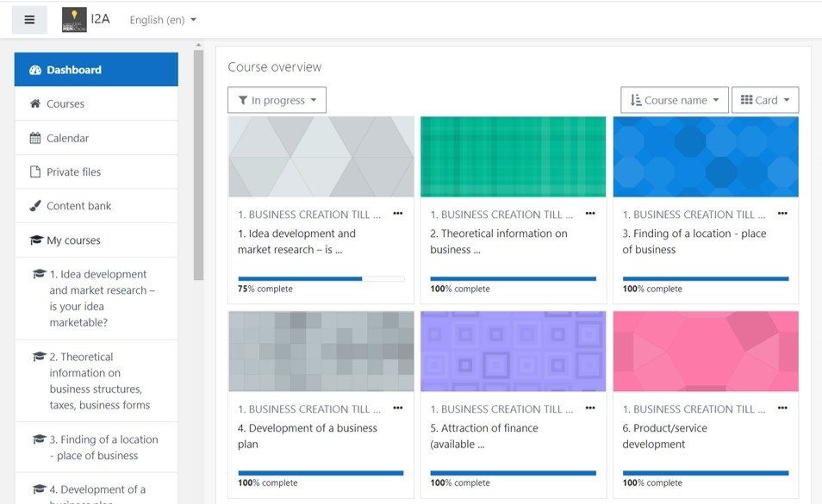Click graduation cap icon beside sidebar course 3

pos(40,439)
